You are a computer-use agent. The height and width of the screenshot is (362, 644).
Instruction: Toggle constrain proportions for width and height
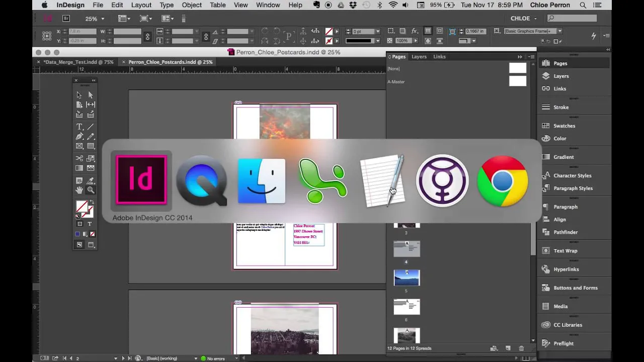coord(147,36)
